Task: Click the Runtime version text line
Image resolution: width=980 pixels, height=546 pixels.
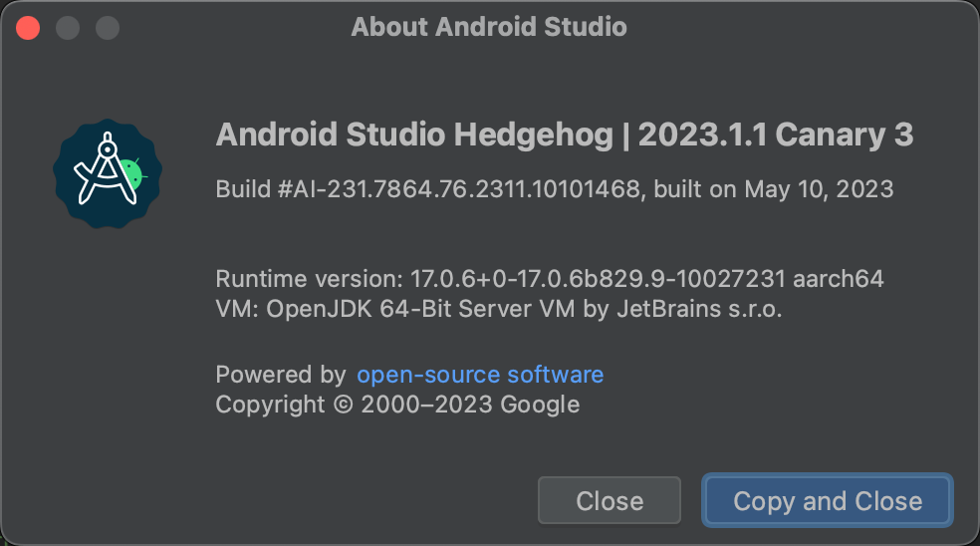Action: point(550,279)
